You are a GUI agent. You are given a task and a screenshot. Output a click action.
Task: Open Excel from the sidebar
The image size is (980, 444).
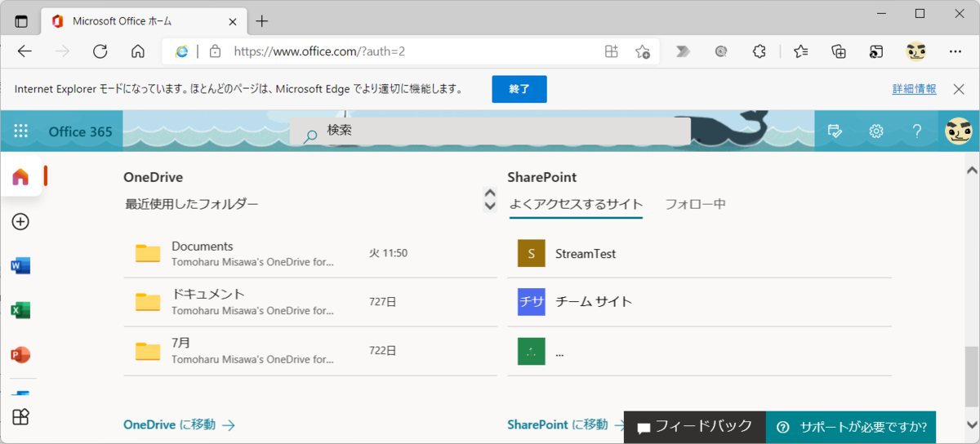tap(20, 311)
